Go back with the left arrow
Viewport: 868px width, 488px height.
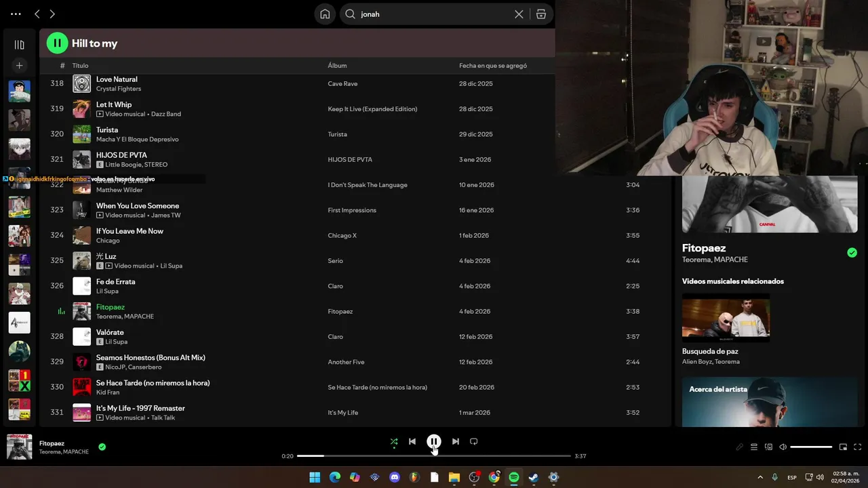coord(37,14)
